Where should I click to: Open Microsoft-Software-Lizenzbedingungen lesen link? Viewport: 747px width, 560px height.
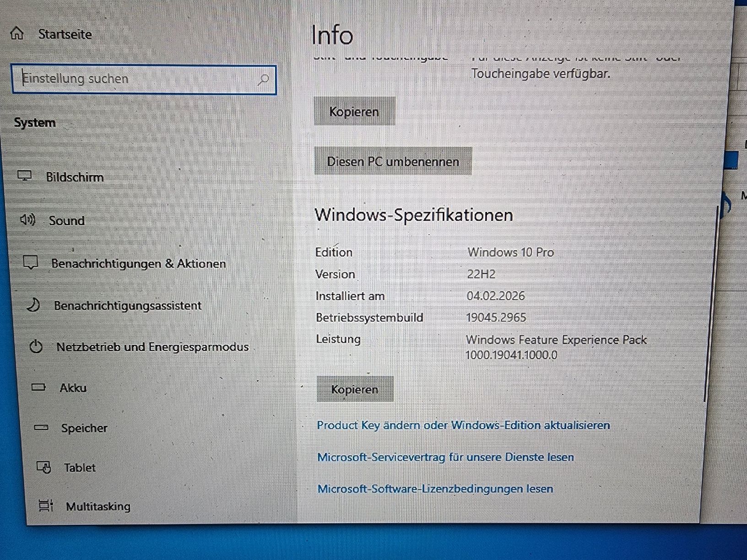click(x=435, y=489)
